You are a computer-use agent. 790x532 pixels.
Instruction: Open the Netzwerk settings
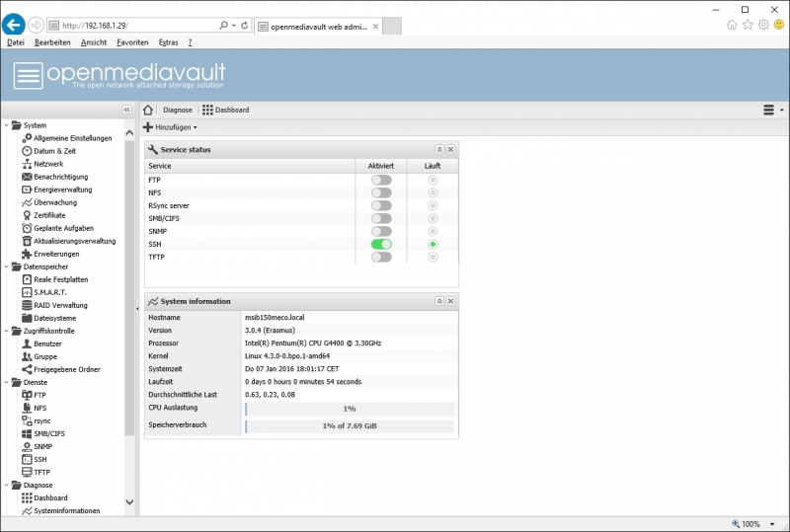(42, 164)
